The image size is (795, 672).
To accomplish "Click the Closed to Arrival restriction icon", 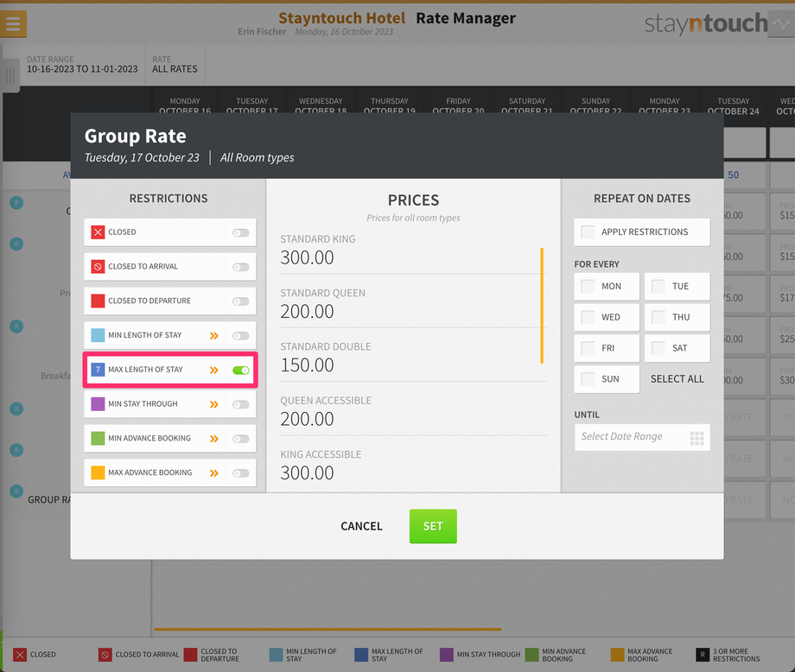I will (x=98, y=267).
